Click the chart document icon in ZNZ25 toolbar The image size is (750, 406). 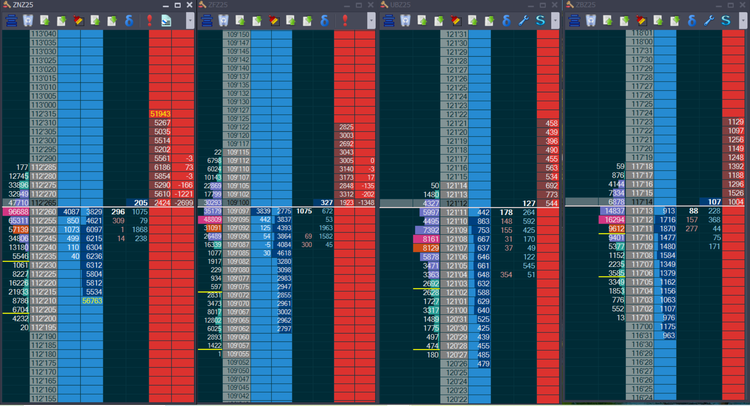[165, 19]
